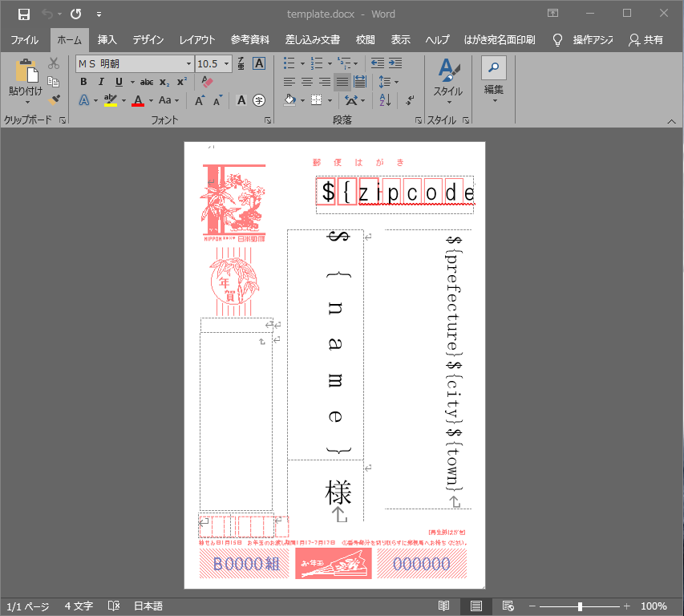Viewport: 684px width, 616px height.
Task: Toggle Underline formatting
Action: pyautogui.click(x=119, y=82)
